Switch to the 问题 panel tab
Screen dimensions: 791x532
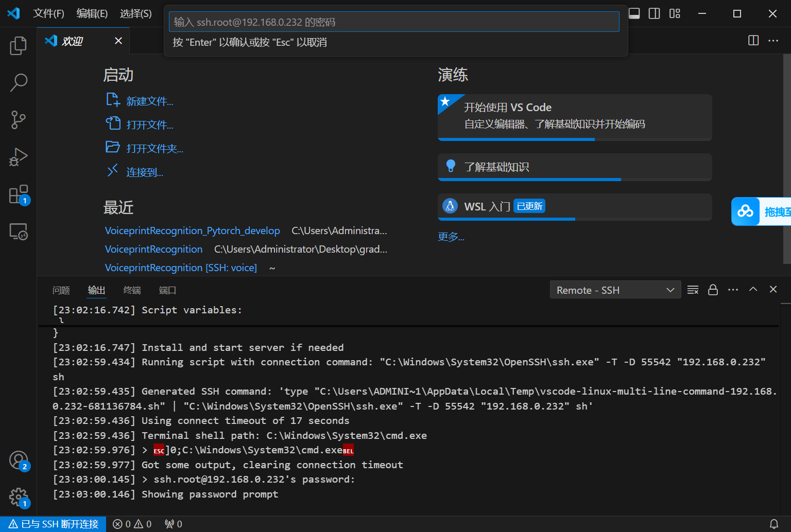pyautogui.click(x=61, y=290)
